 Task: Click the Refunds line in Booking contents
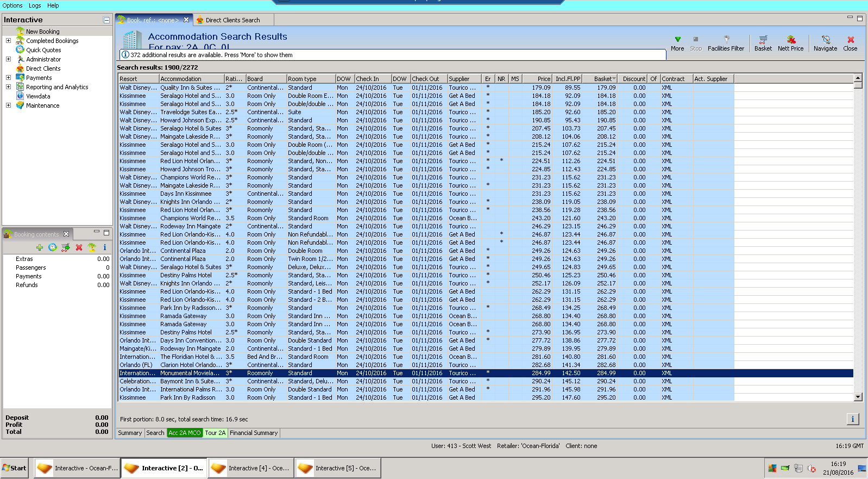pyautogui.click(x=57, y=285)
